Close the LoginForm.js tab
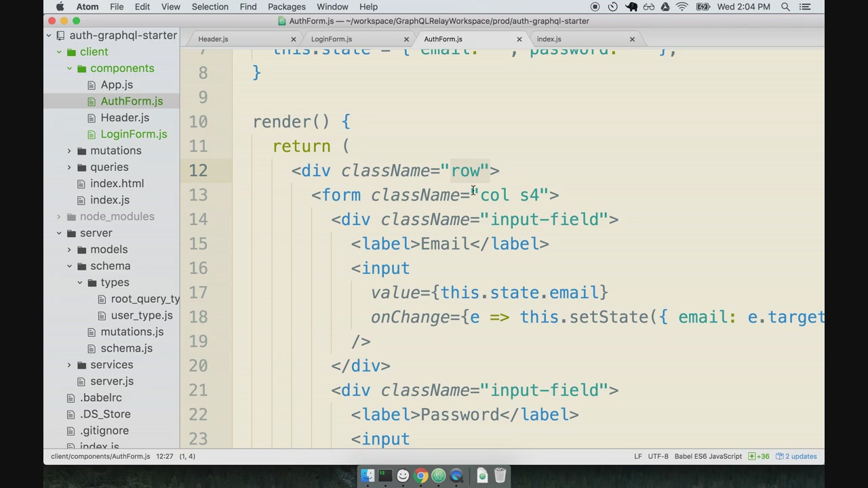 [406, 39]
